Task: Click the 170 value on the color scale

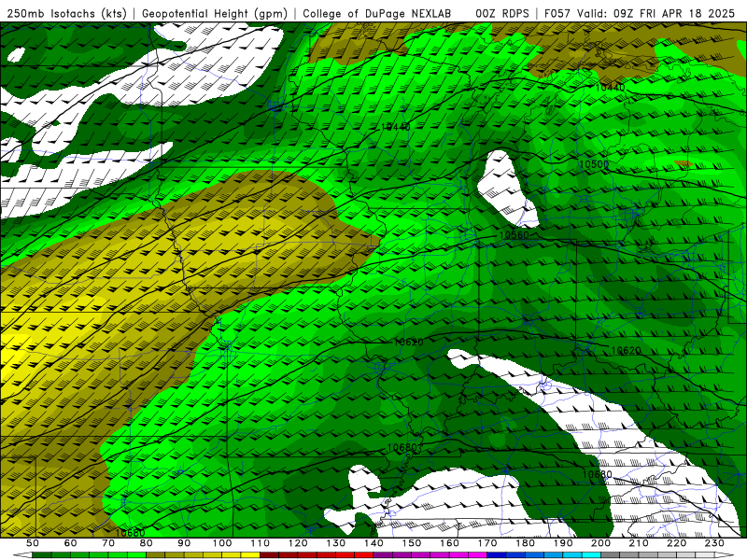Action: (487, 543)
